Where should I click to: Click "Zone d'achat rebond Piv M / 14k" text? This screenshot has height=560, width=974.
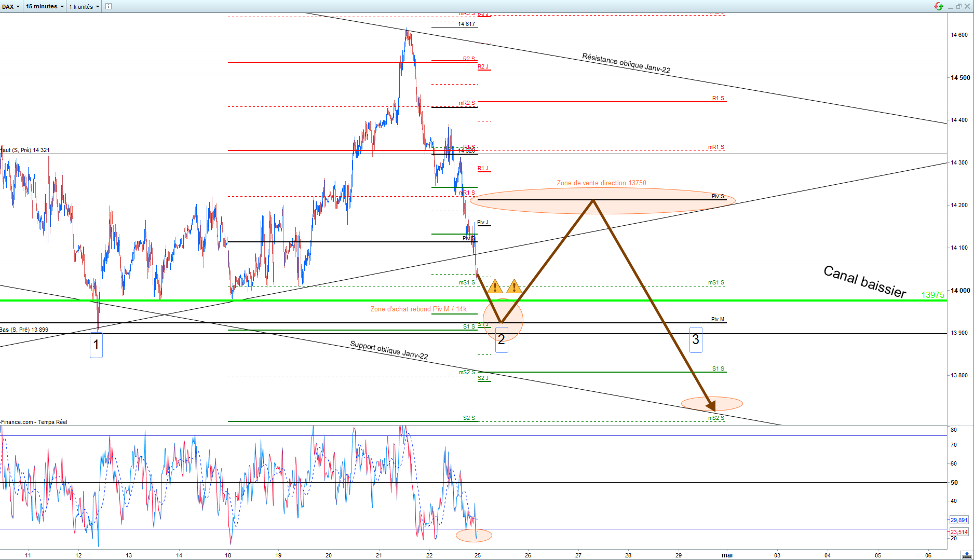(418, 309)
